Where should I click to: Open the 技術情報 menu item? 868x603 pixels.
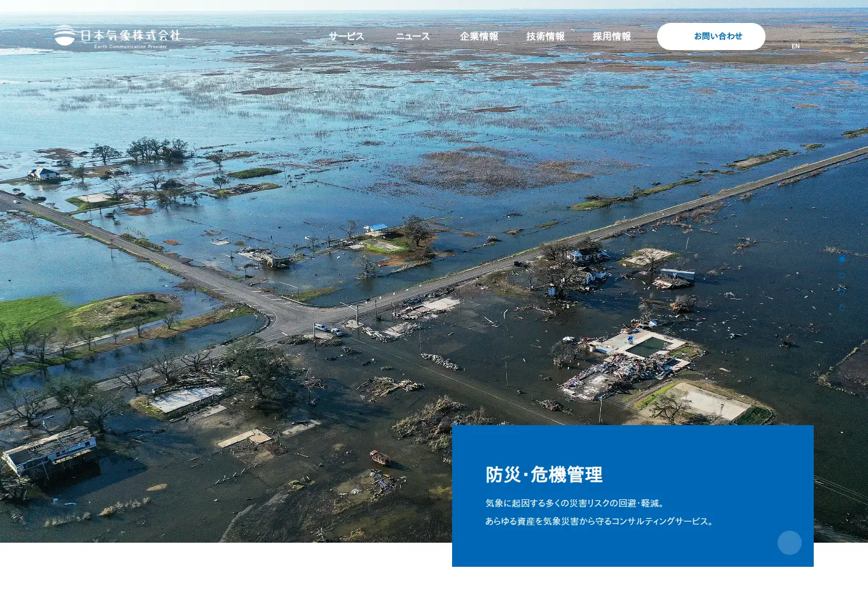546,36
